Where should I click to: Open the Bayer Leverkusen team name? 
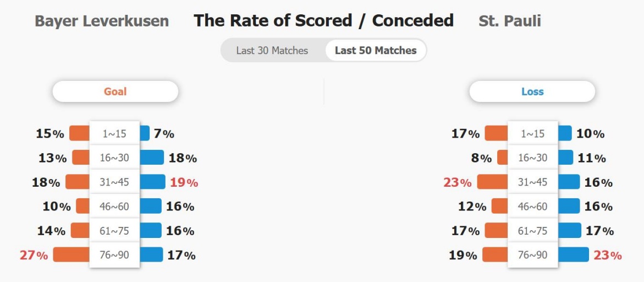point(102,20)
